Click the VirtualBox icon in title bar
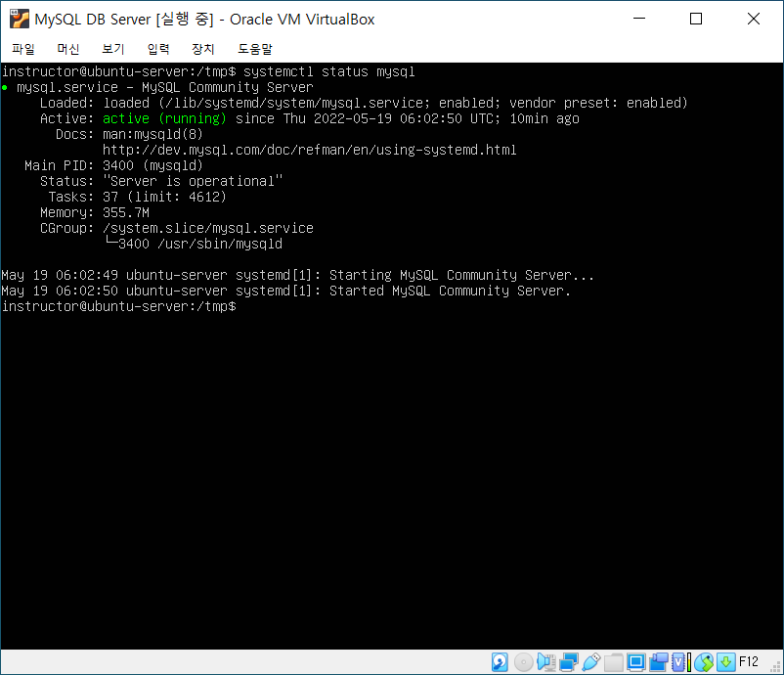 [20, 19]
